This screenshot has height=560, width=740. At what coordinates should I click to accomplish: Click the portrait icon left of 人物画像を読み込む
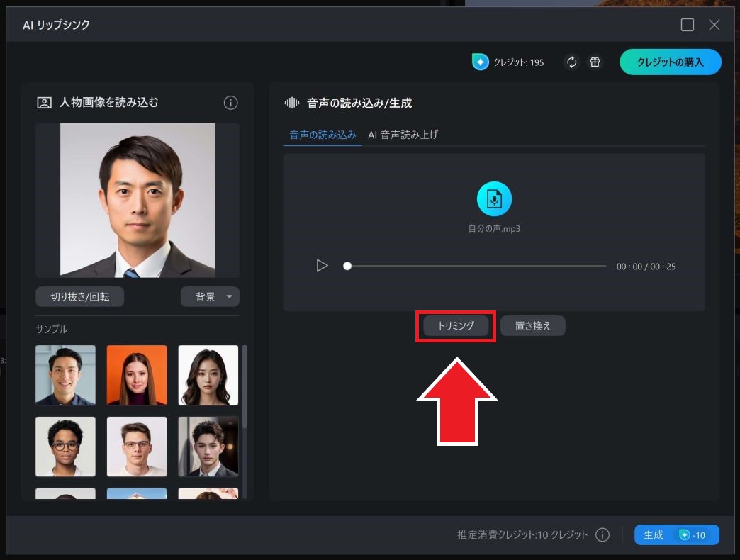44,103
